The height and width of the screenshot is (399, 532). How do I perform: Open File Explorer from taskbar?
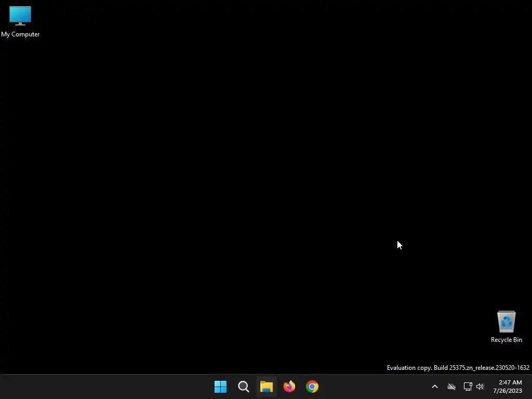pyautogui.click(x=267, y=387)
